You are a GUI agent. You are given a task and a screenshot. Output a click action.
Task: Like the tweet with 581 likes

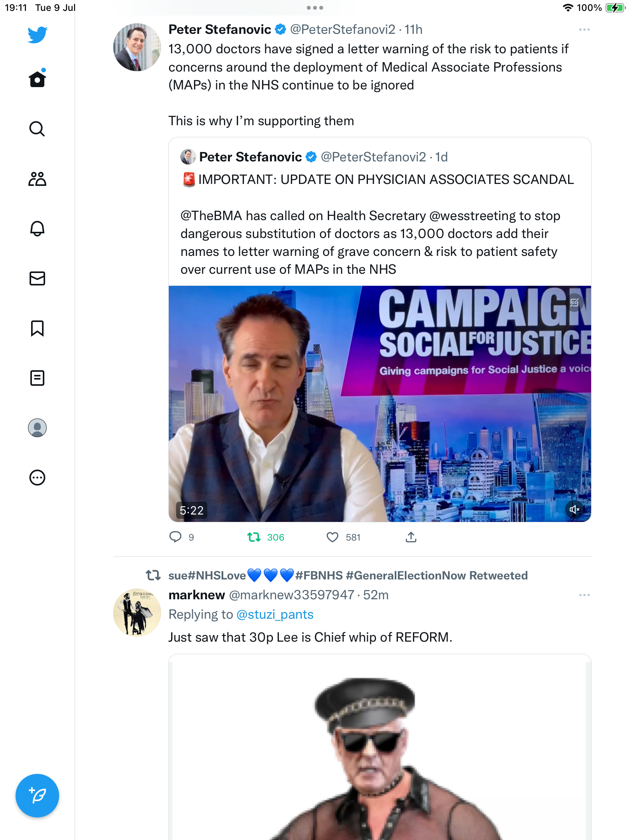[332, 537]
